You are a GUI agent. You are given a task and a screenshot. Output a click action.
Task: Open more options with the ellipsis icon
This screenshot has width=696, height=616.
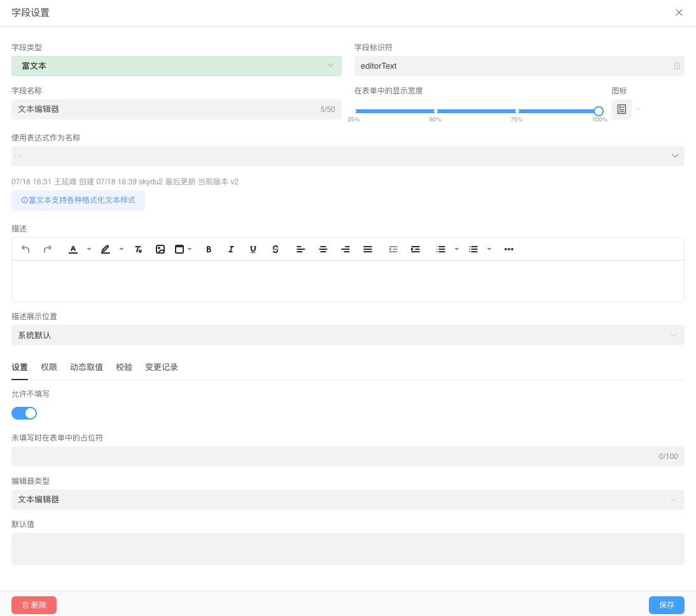[x=509, y=249]
